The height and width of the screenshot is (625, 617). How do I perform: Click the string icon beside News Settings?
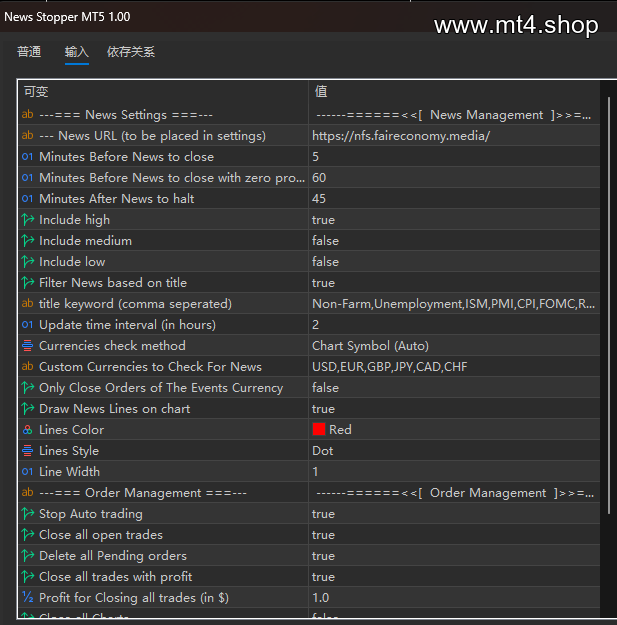point(28,114)
